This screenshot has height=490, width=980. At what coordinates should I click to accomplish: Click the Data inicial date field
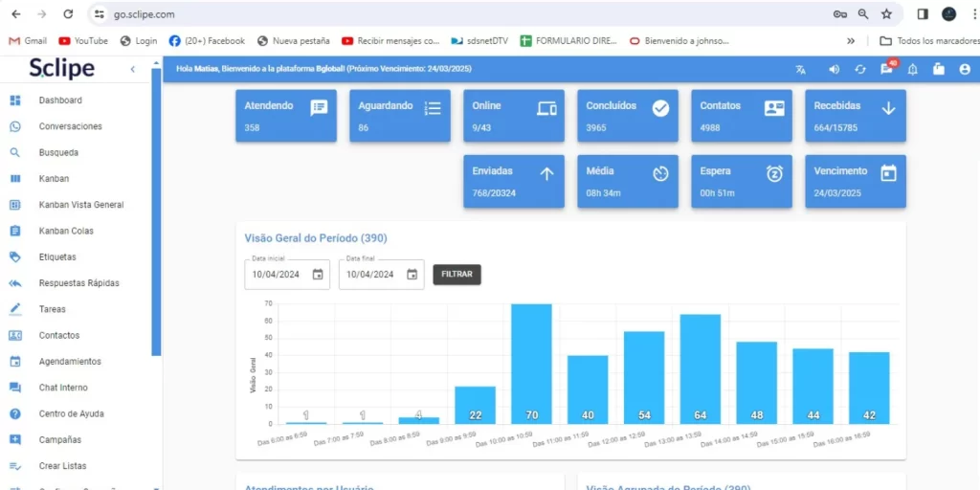pyautogui.click(x=276, y=275)
